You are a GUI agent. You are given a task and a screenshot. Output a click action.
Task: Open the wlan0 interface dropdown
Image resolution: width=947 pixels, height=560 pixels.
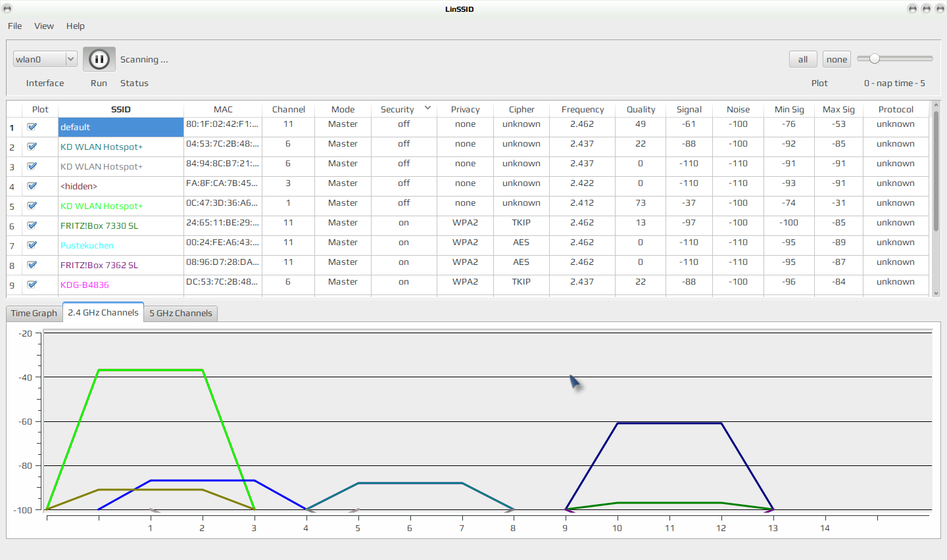pos(45,59)
